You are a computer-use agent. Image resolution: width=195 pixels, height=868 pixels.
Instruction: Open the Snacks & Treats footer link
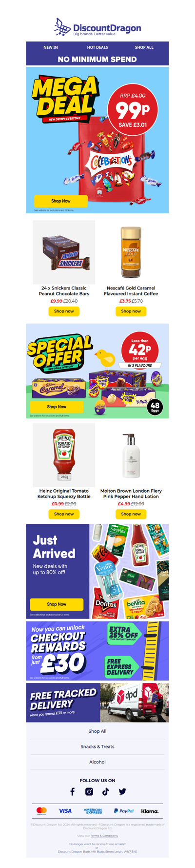(97, 746)
